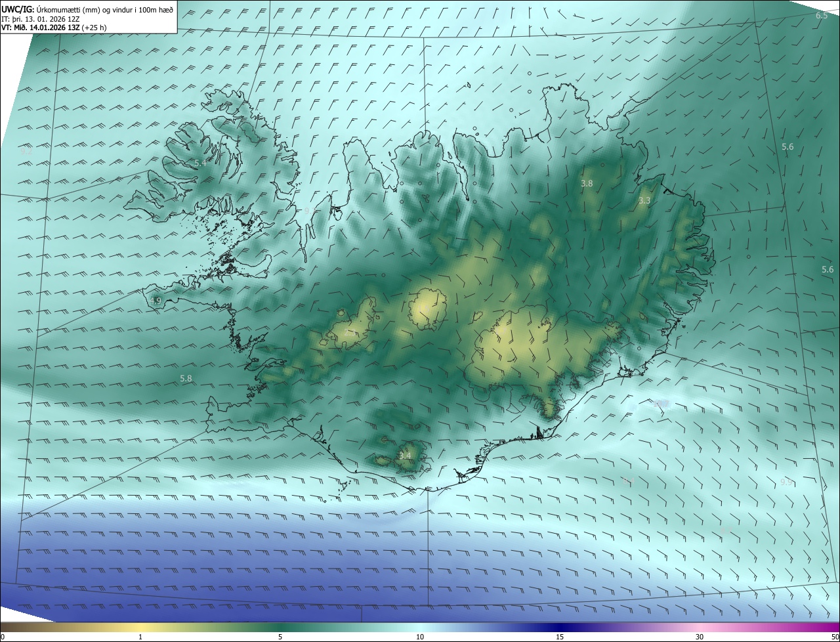The image size is (840, 642).
Task: Click the 5.8 value label on the map
Action: click(x=186, y=378)
